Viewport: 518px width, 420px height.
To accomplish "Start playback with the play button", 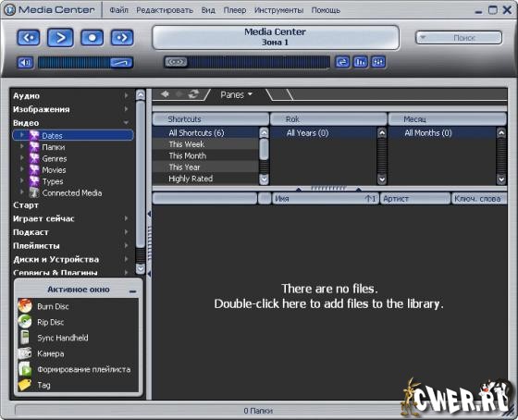I will point(60,37).
